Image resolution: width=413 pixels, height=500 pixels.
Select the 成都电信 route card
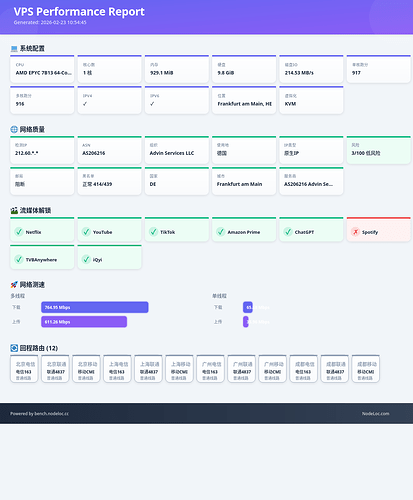pos(303,369)
